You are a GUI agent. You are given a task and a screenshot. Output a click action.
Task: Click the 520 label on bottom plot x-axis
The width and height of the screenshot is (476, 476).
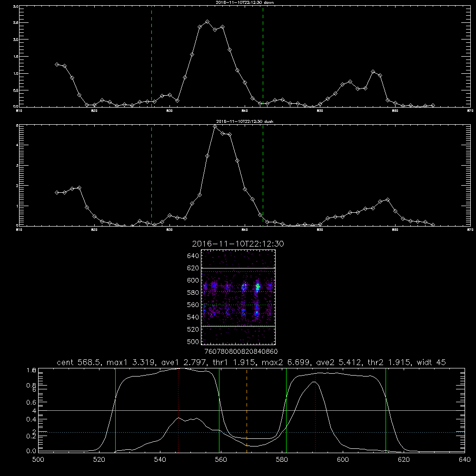[x=99, y=459]
